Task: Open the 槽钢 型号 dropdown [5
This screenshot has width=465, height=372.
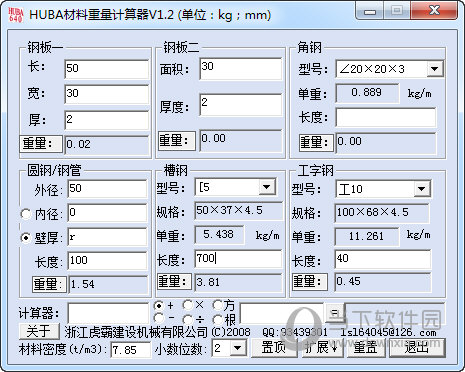Action: tap(267, 187)
